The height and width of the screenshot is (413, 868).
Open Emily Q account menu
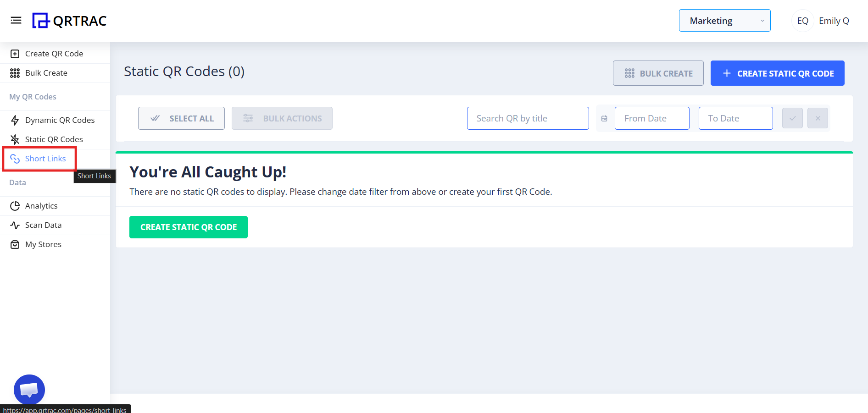[834, 21]
